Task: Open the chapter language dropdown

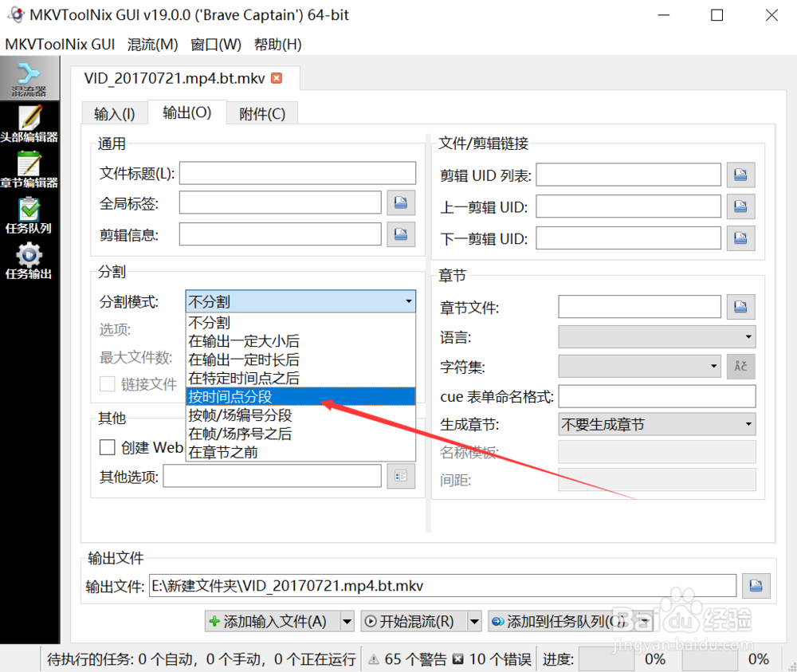Action: pyautogui.click(x=657, y=336)
